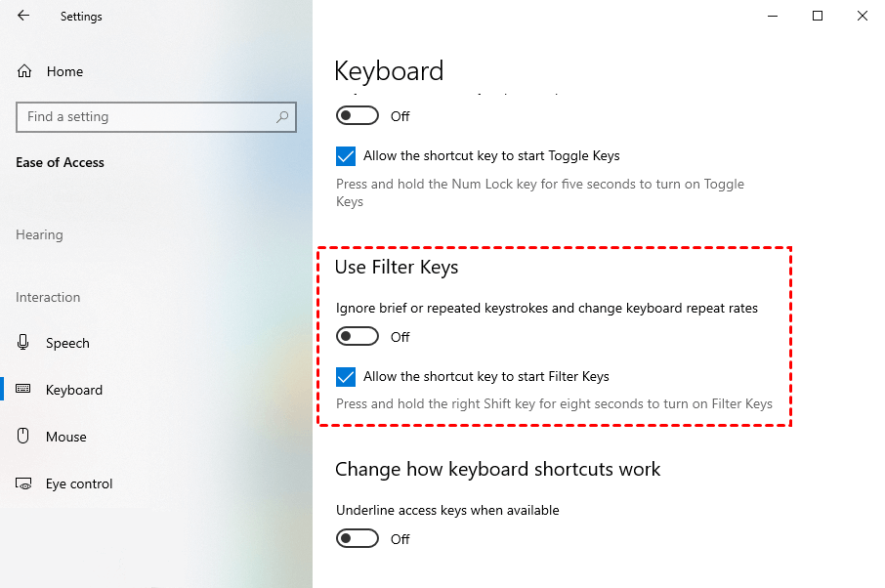Open the Speech settings page
Viewport: 885px width, 588px height.
(67, 343)
